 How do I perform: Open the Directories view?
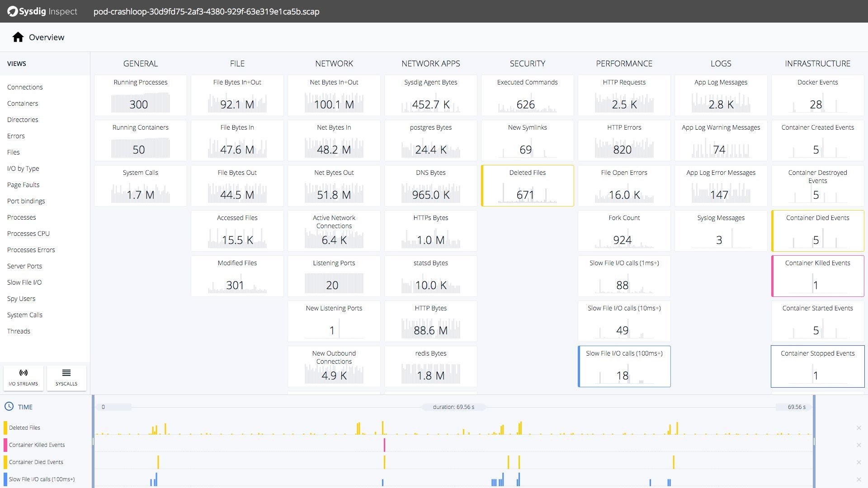(x=23, y=120)
